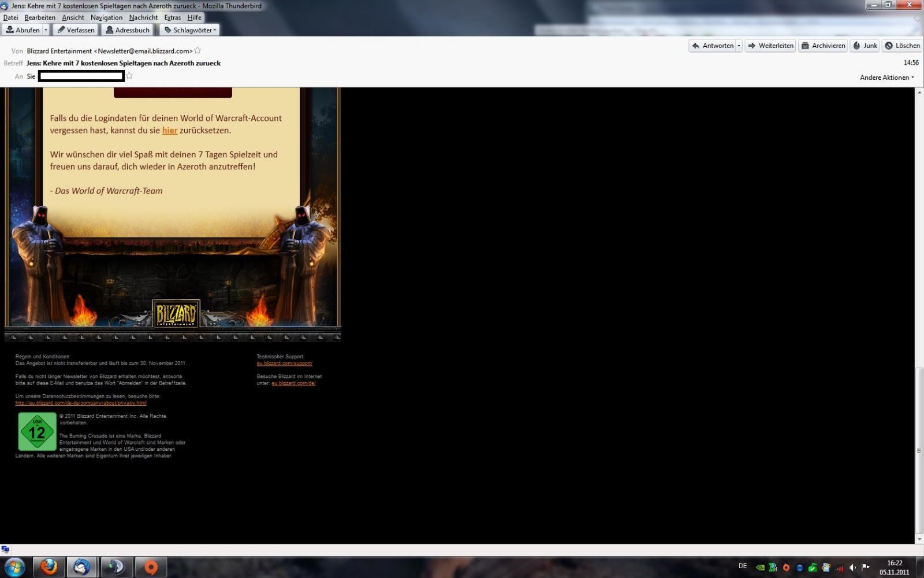The height and width of the screenshot is (578, 924).
Task: Open the eu.blizzard.com/support link
Action: coord(285,364)
